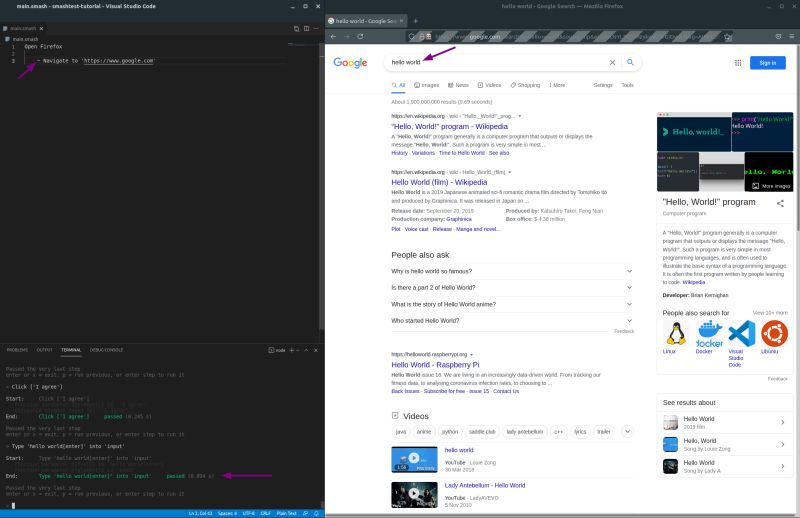Click the Google logo
Viewport: 800px width, 518px height.
click(350, 62)
